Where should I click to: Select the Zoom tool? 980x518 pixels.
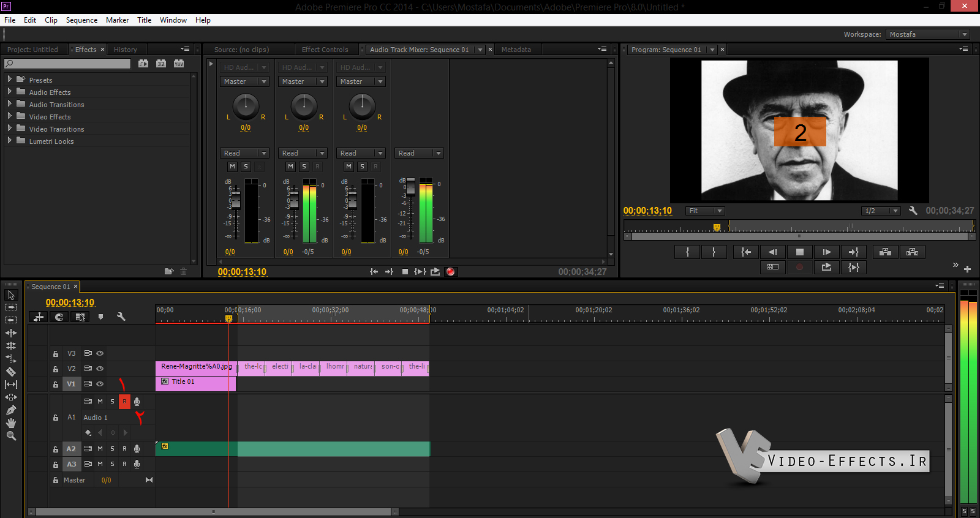click(x=11, y=436)
